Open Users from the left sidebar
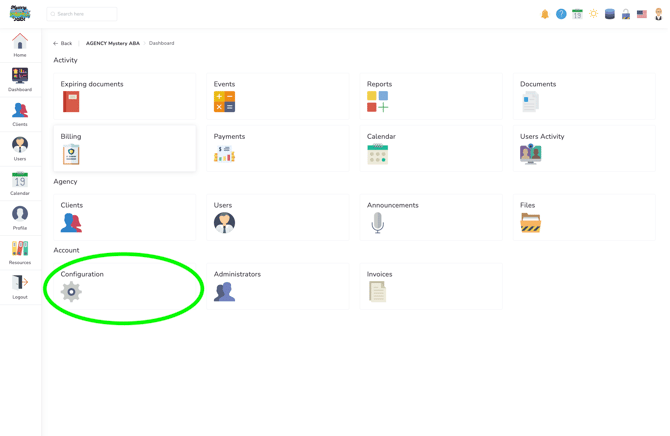This screenshot has height=436, width=670. click(20, 149)
